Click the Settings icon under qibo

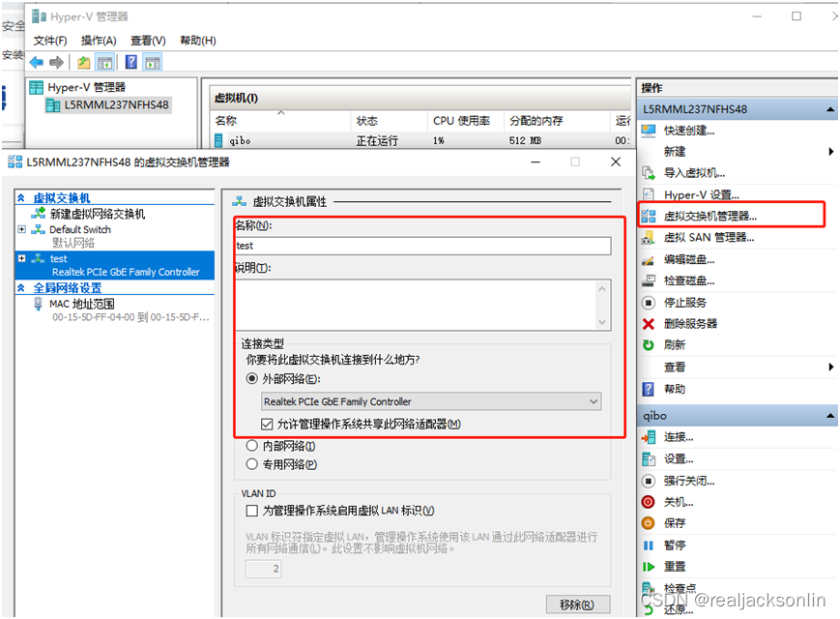(x=649, y=458)
